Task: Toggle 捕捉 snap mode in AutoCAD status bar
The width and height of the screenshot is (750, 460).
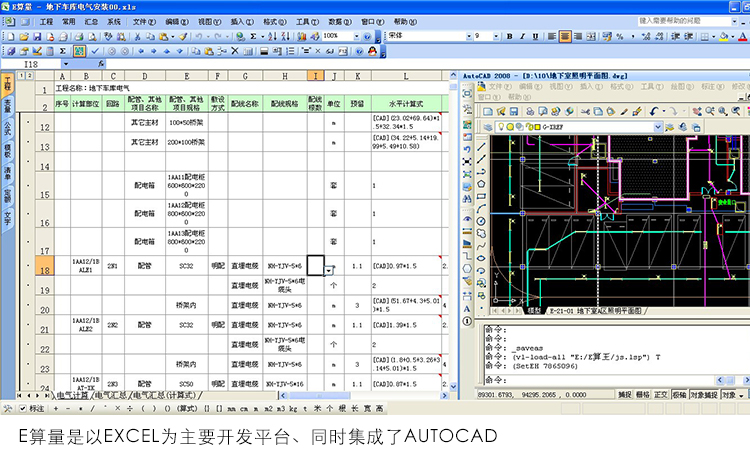Action: coord(624,395)
